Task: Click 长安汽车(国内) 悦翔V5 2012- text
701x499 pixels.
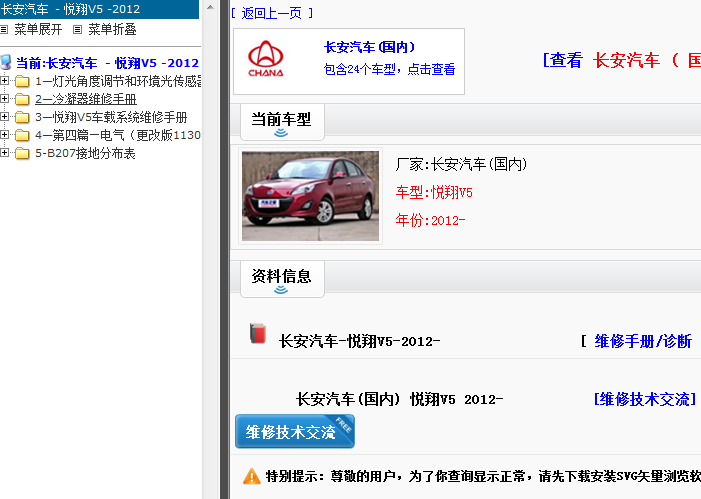Action: (399, 399)
